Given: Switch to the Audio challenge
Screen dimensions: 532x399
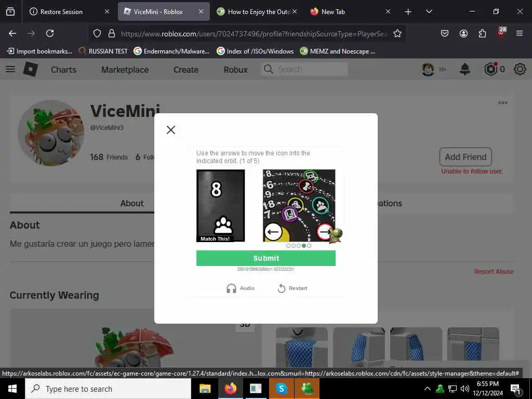Looking at the screenshot, I should [240, 288].
